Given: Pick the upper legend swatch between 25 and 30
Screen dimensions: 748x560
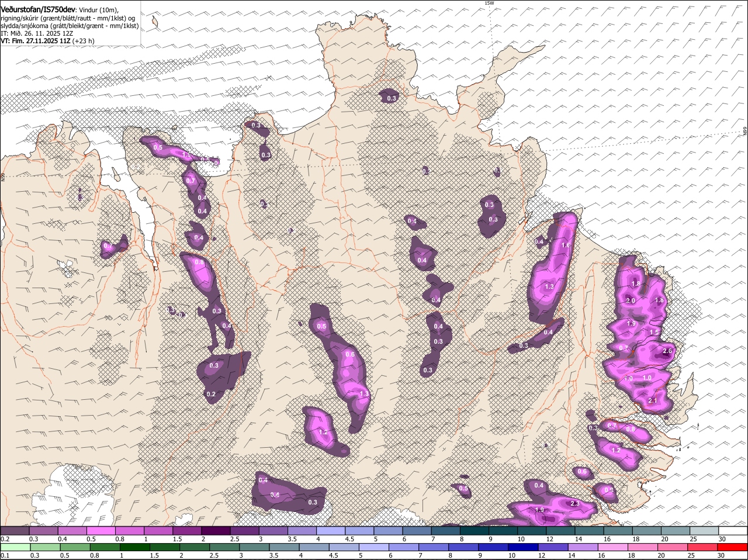Looking at the screenshot, I should 704,530.
